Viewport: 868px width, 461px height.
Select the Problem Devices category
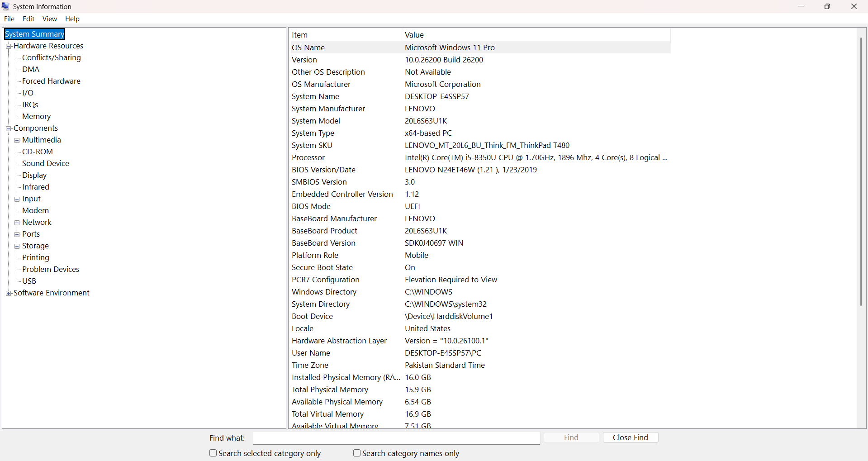tap(51, 269)
